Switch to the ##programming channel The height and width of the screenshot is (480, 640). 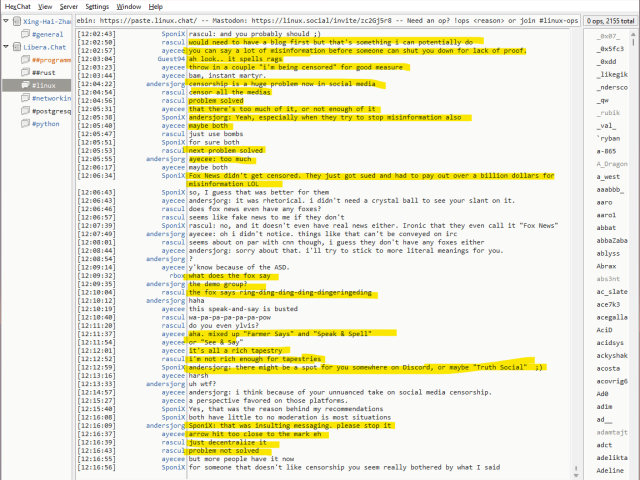[51, 60]
